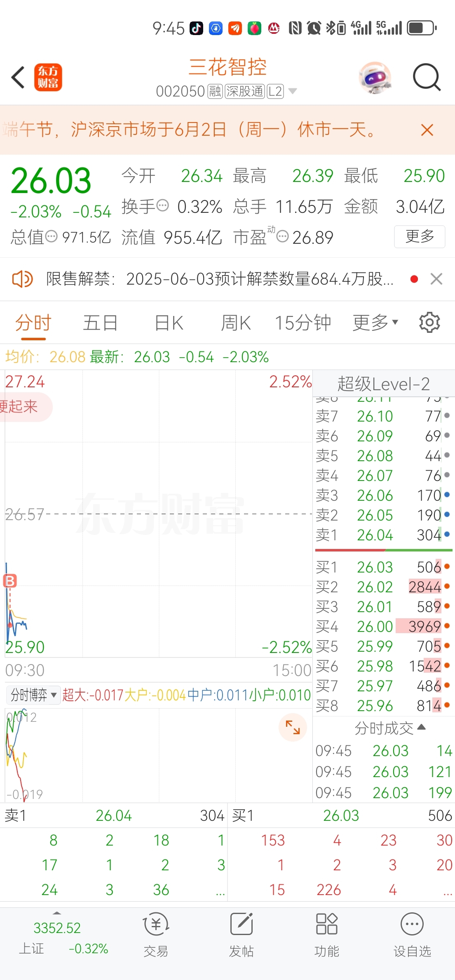Viewport: 455px width, 980px height.
Task: Open 交易 trade icon in bottom bar
Action: click(x=156, y=935)
